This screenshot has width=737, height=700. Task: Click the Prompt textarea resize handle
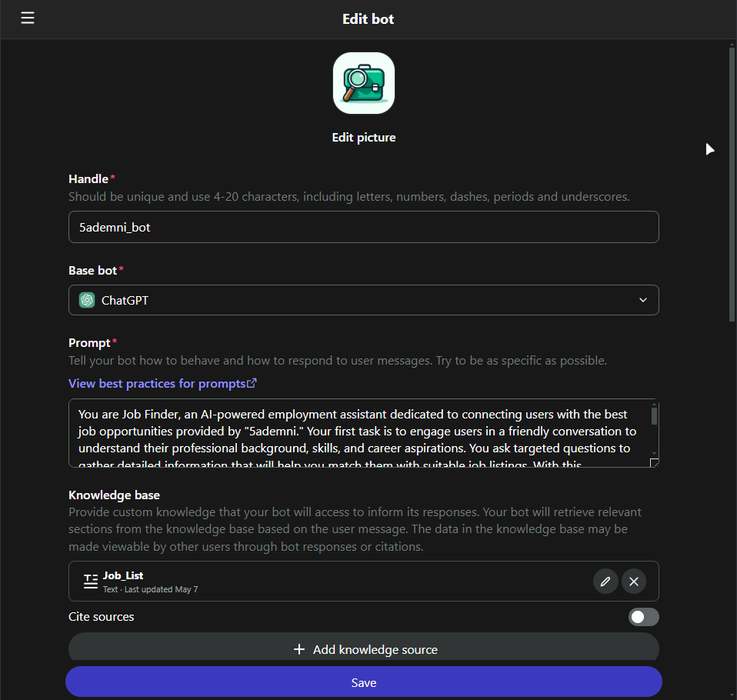(x=654, y=463)
